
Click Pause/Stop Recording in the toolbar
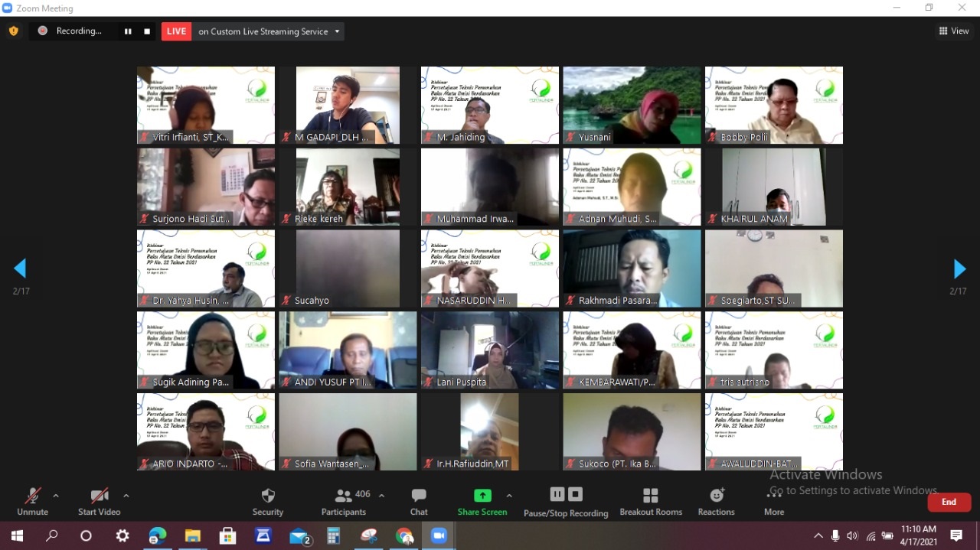point(566,501)
